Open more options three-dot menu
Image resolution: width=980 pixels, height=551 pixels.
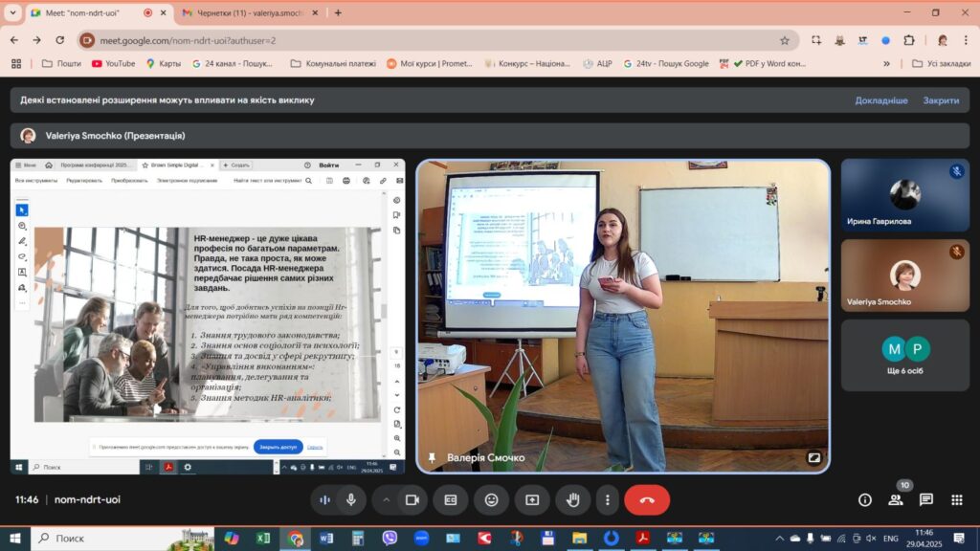tap(607, 499)
